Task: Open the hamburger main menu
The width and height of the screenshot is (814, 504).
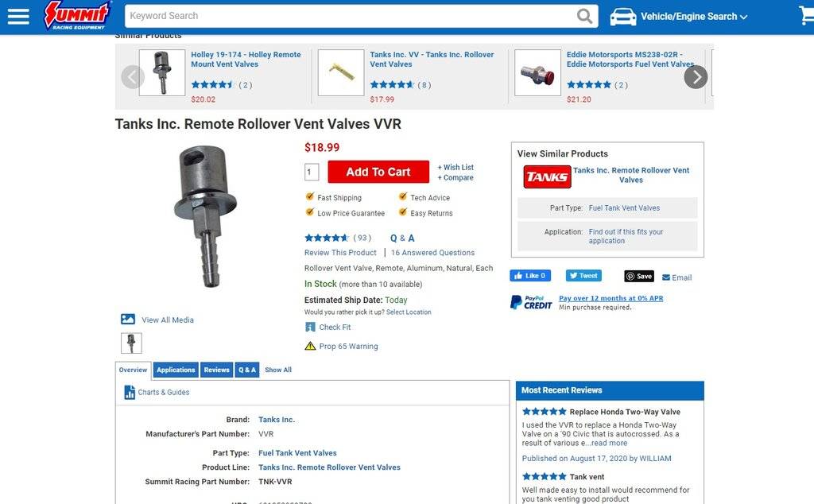Action: (17, 17)
